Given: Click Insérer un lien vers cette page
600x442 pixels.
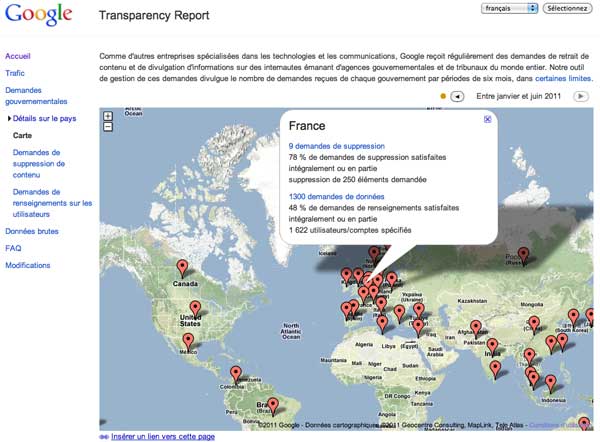Looking at the screenshot, I should (163, 437).
